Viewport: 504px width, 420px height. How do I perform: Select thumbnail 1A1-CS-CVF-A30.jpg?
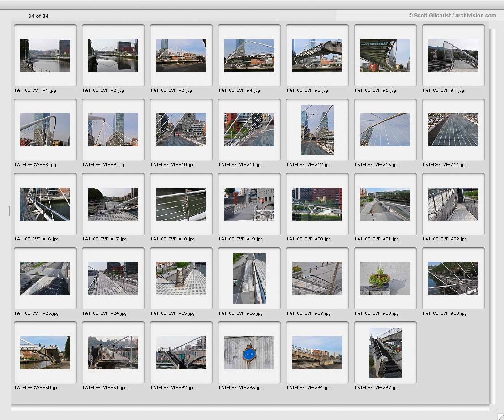coord(45,352)
